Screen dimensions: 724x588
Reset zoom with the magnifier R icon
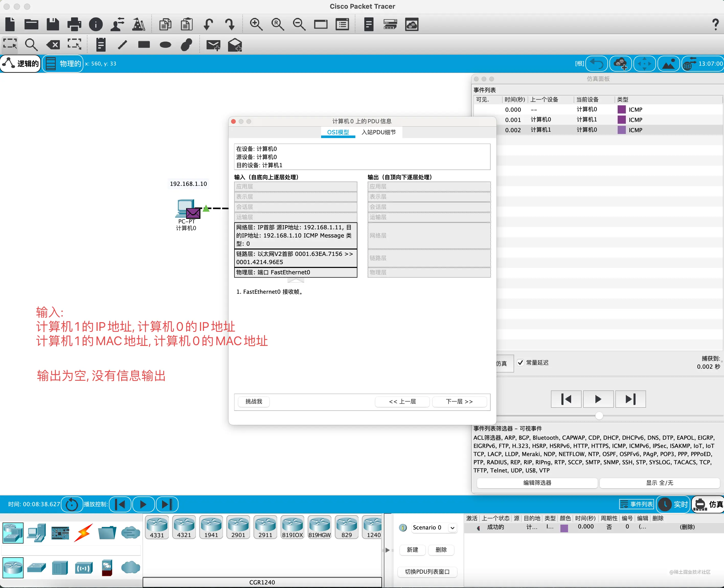point(278,24)
